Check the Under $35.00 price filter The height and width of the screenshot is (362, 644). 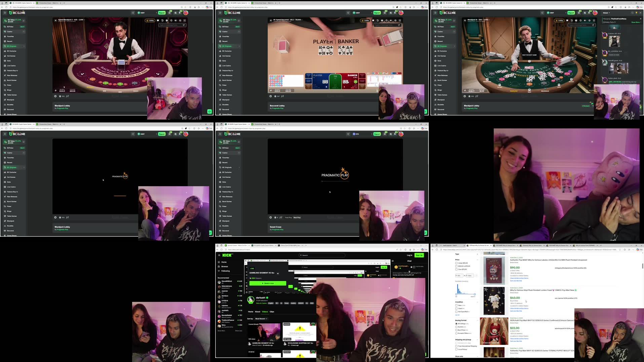tap(457, 263)
